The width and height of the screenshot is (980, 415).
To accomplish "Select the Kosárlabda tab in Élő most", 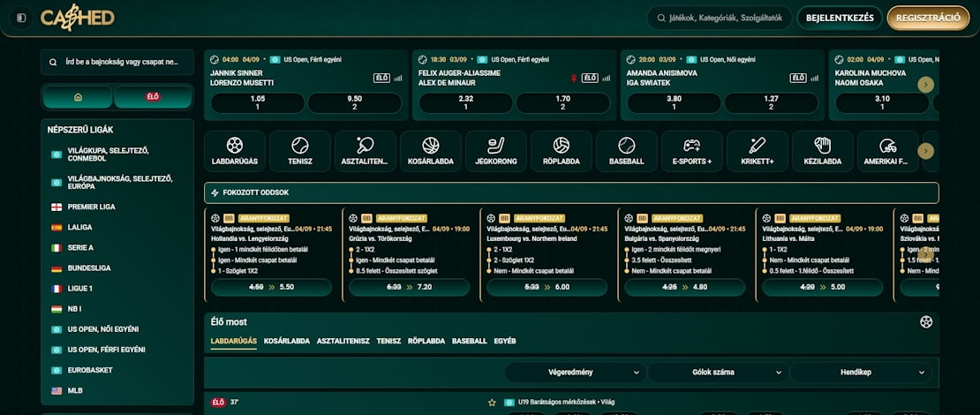I will (287, 341).
